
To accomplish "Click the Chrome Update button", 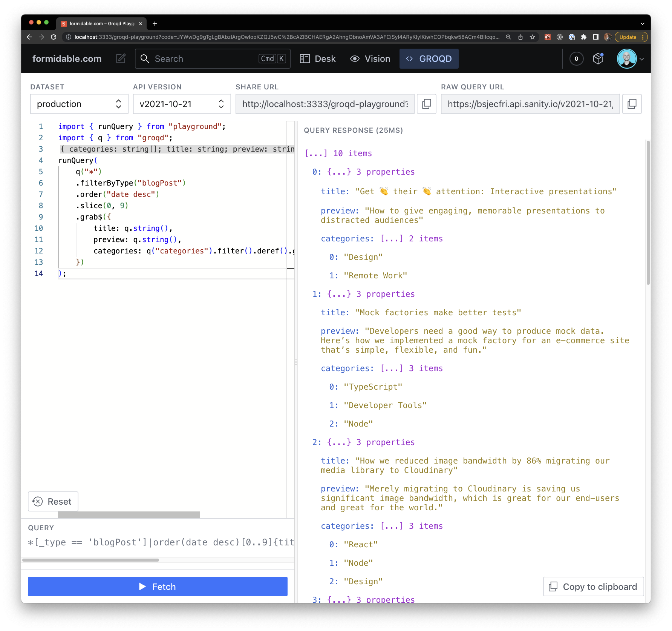I will click(x=627, y=37).
